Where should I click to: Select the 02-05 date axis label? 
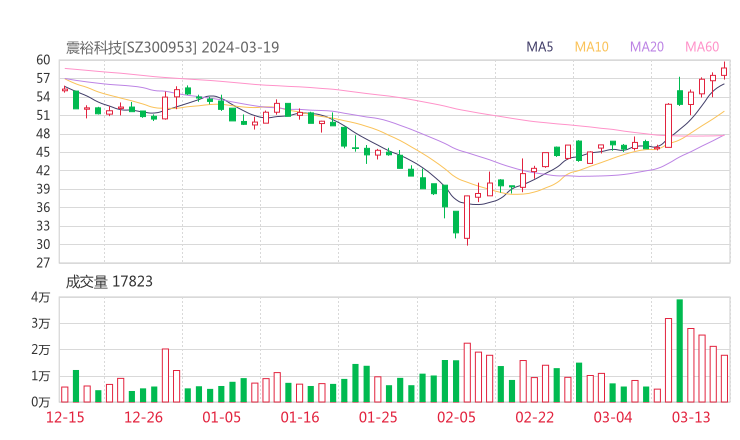[x=456, y=417]
